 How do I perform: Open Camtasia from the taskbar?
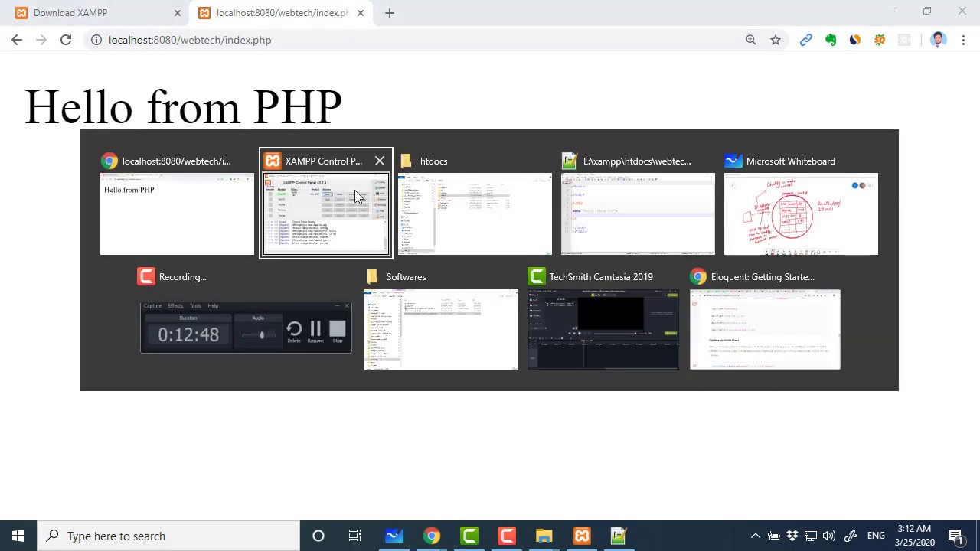coord(469,536)
